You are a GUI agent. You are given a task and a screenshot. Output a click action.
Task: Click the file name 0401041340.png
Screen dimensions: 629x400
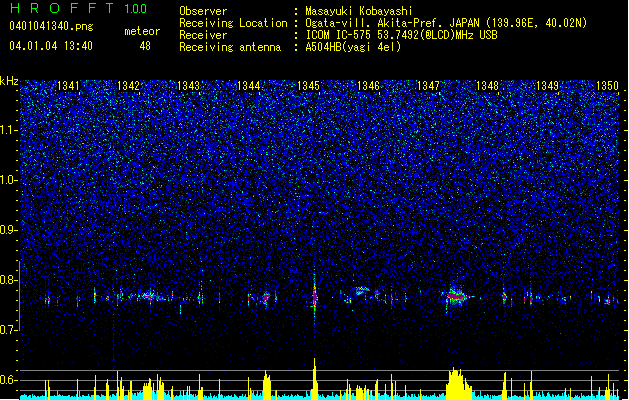(x=51, y=26)
